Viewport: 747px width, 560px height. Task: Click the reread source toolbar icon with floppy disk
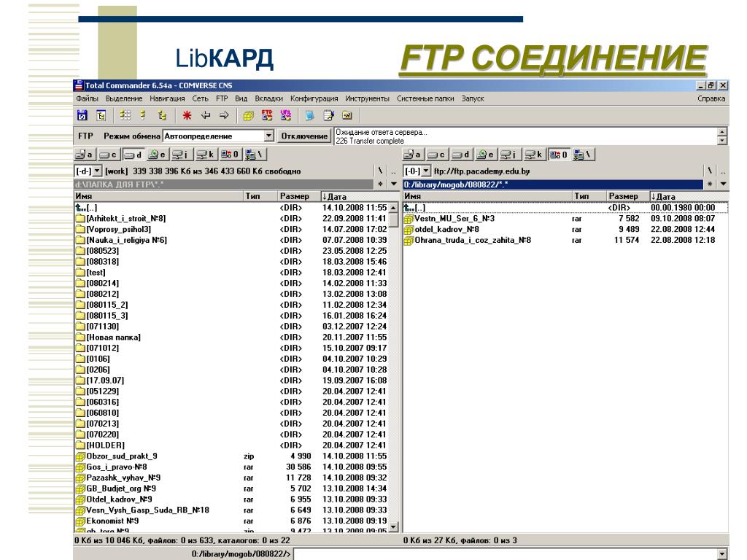tap(82, 115)
